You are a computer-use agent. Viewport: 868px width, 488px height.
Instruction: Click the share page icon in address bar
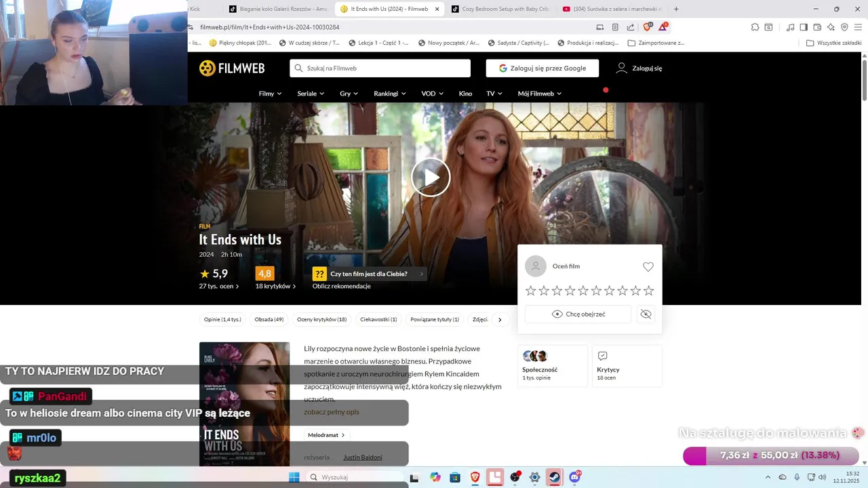point(631,27)
